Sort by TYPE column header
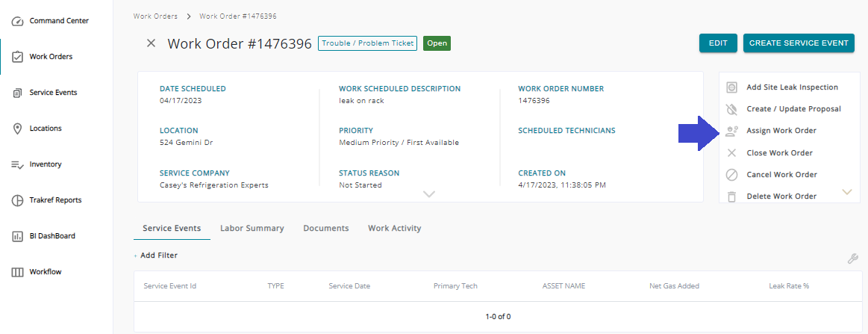 pos(275,286)
